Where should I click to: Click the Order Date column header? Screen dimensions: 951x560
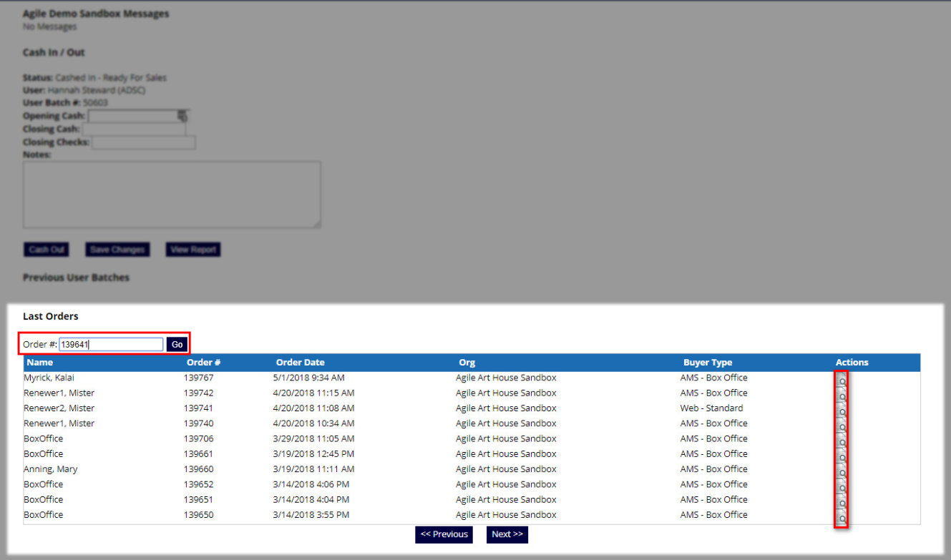pos(301,363)
